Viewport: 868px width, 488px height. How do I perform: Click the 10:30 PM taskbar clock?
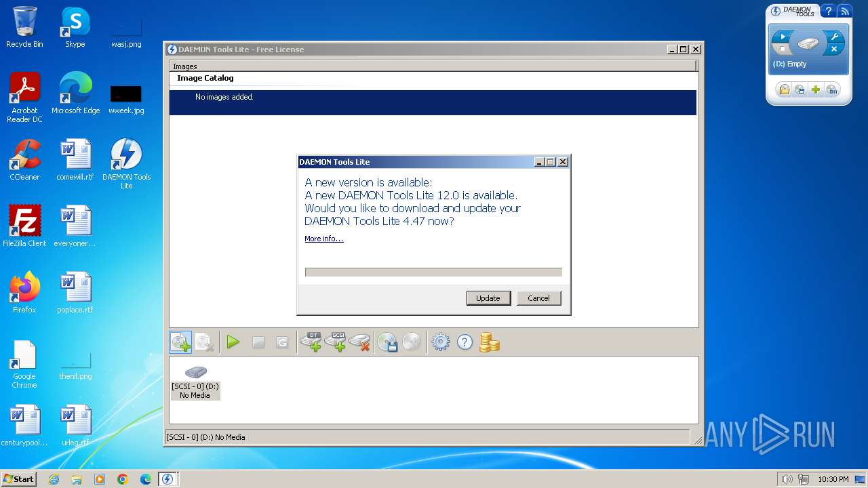click(x=833, y=479)
